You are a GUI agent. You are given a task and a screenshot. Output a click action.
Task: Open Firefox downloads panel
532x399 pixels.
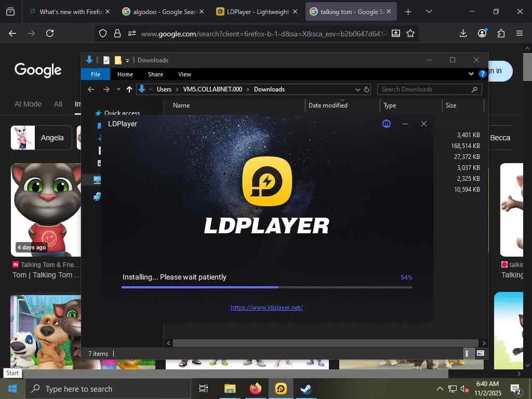[463, 33]
